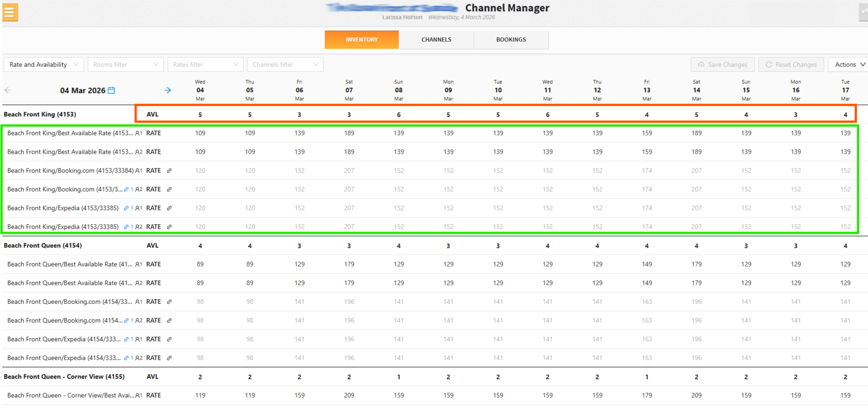Expand the Rooms filter dropdown

click(x=126, y=64)
